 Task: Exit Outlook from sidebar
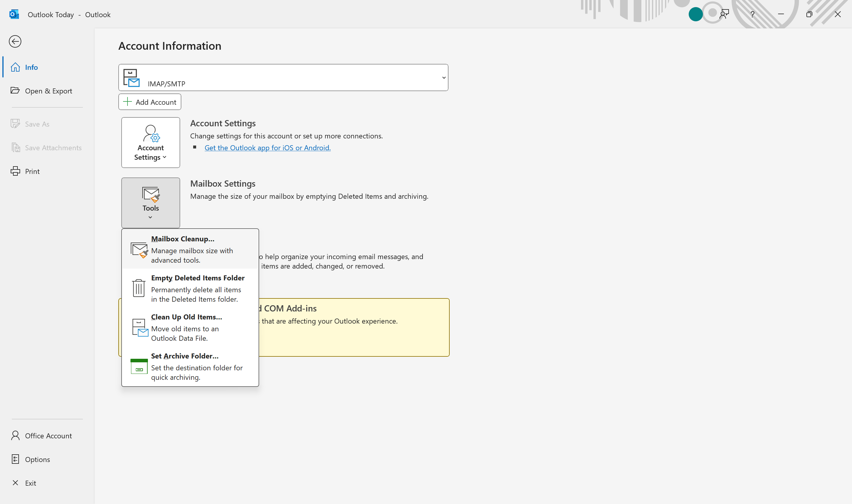[47, 483]
